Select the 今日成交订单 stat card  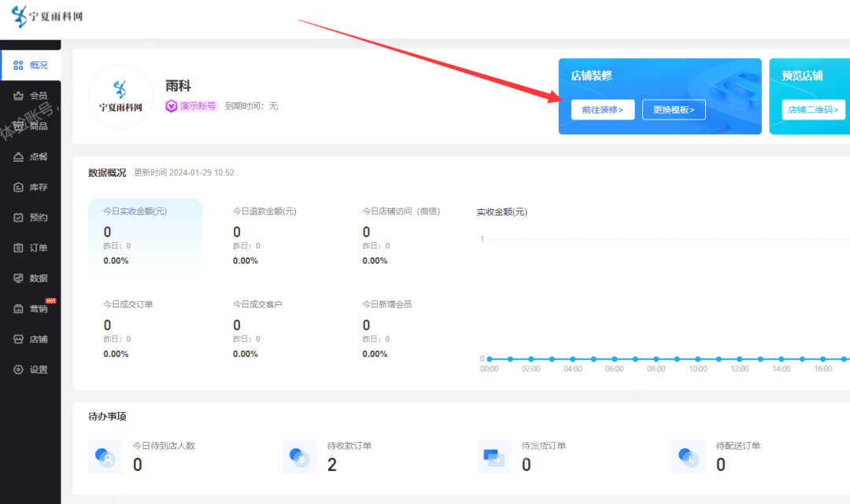click(x=146, y=328)
